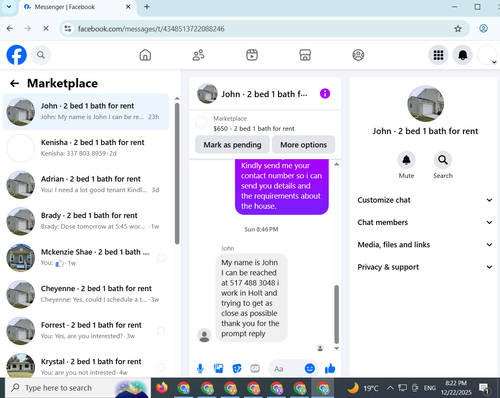Open the Krystal conversation
This screenshot has height=398, width=500.
(86, 364)
